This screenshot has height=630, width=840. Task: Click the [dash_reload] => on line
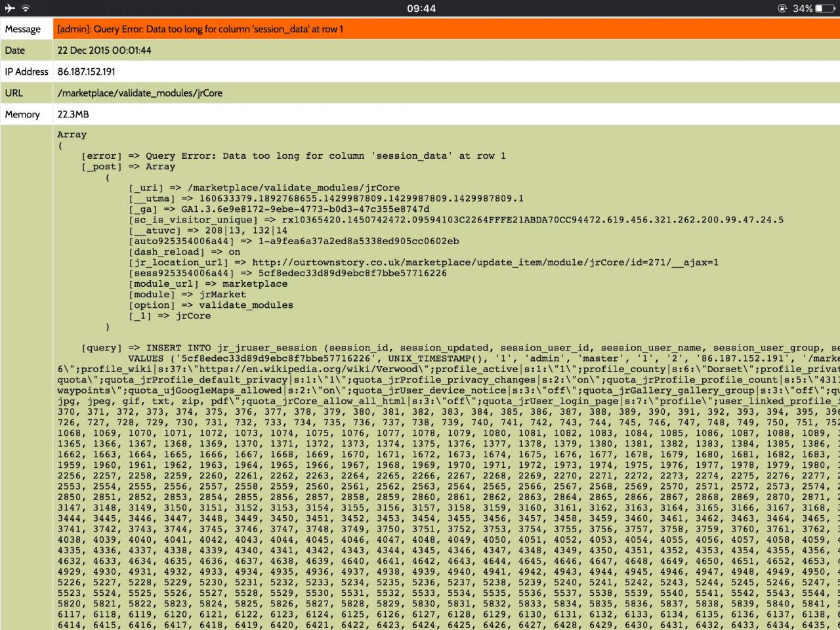(x=184, y=252)
